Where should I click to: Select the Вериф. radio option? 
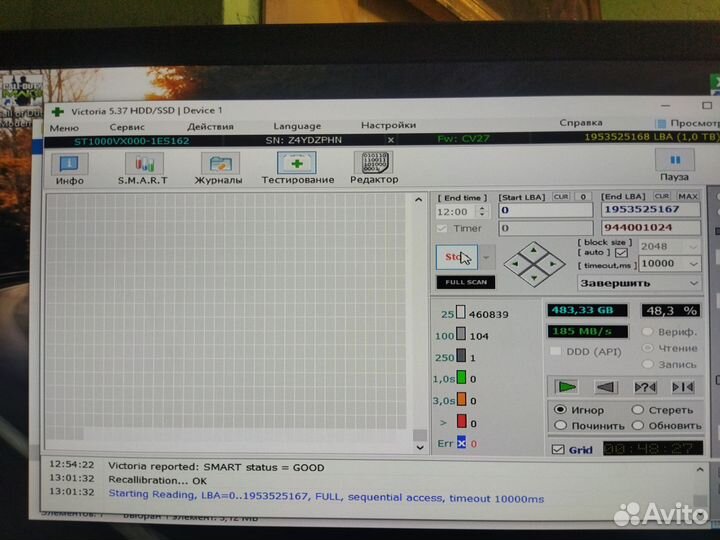(648, 332)
